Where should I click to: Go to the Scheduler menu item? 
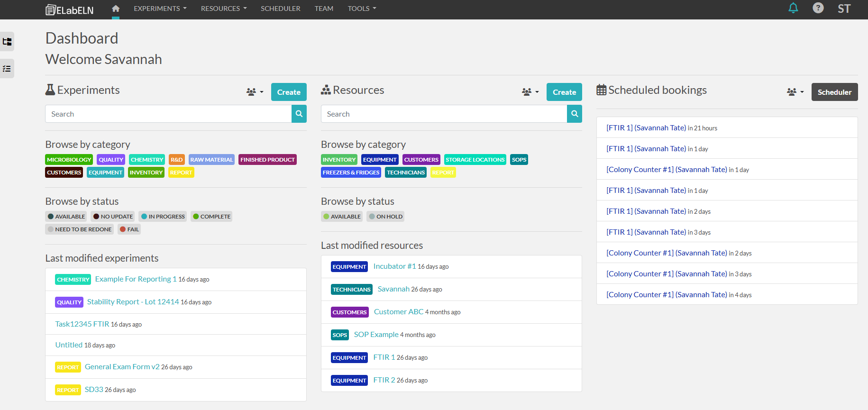click(x=280, y=9)
